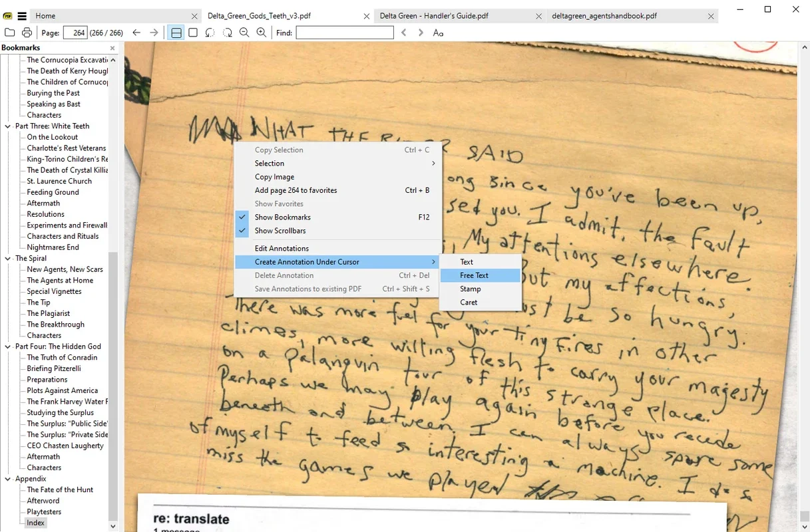Collapse The Spiral bookmark section
810x532 pixels.
[x=8, y=259]
